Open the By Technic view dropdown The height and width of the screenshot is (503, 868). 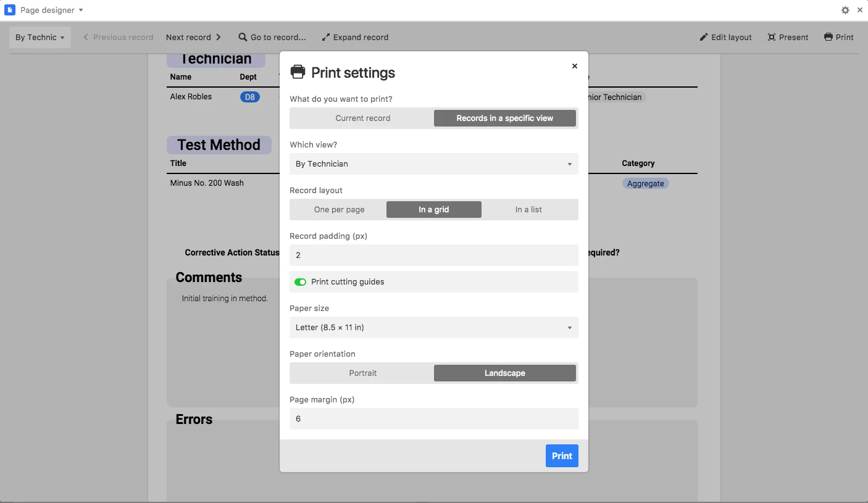point(40,37)
